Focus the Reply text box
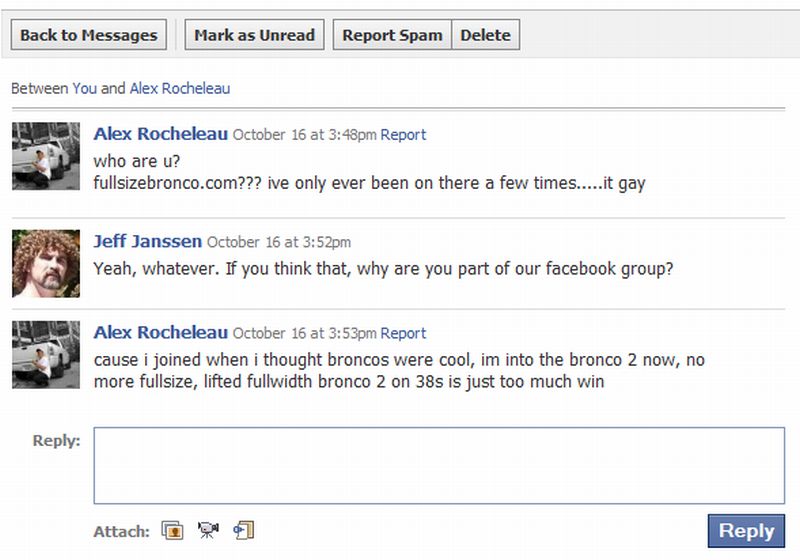800x560 pixels. point(439,466)
